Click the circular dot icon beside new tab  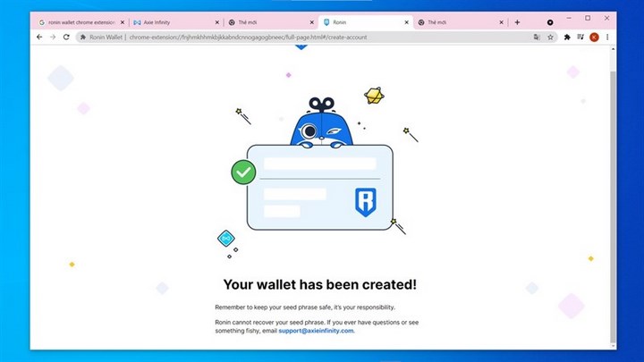550,22
